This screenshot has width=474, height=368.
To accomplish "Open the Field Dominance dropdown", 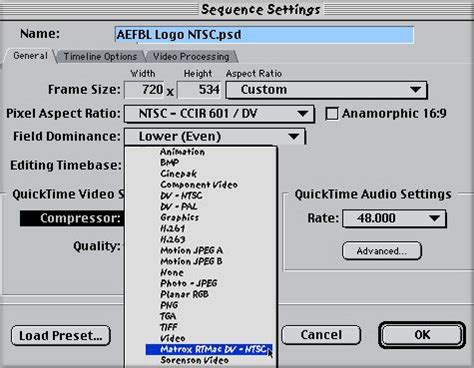I will point(214,137).
